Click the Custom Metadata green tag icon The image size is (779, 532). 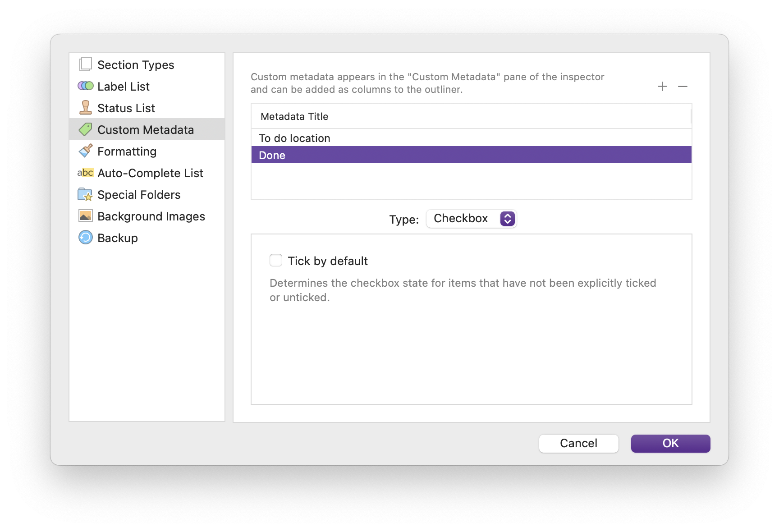point(85,130)
